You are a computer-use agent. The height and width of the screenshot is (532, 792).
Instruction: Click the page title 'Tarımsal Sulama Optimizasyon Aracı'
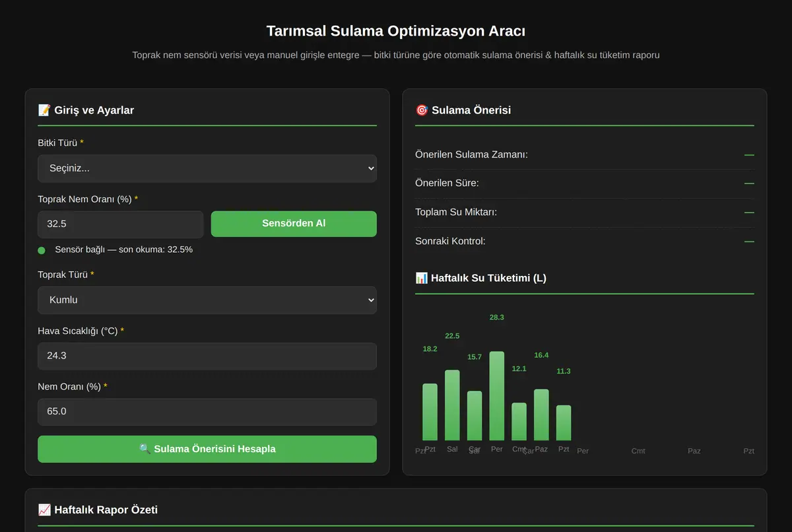[x=396, y=31]
